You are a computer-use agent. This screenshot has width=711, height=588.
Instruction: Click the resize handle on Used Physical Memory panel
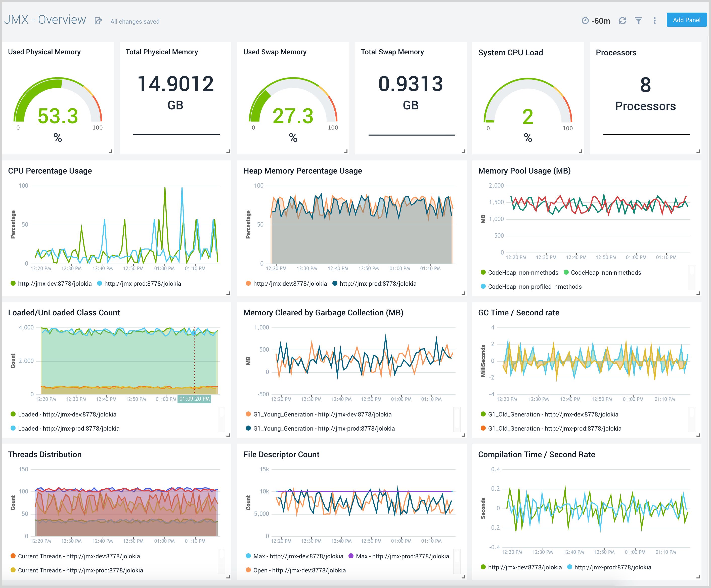(x=110, y=151)
